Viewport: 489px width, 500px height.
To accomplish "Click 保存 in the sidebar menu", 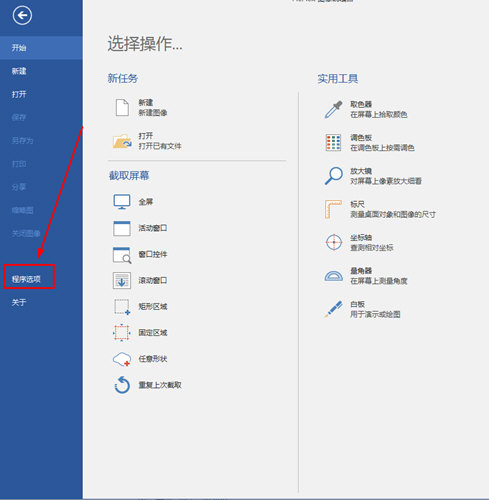I will coord(19,117).
